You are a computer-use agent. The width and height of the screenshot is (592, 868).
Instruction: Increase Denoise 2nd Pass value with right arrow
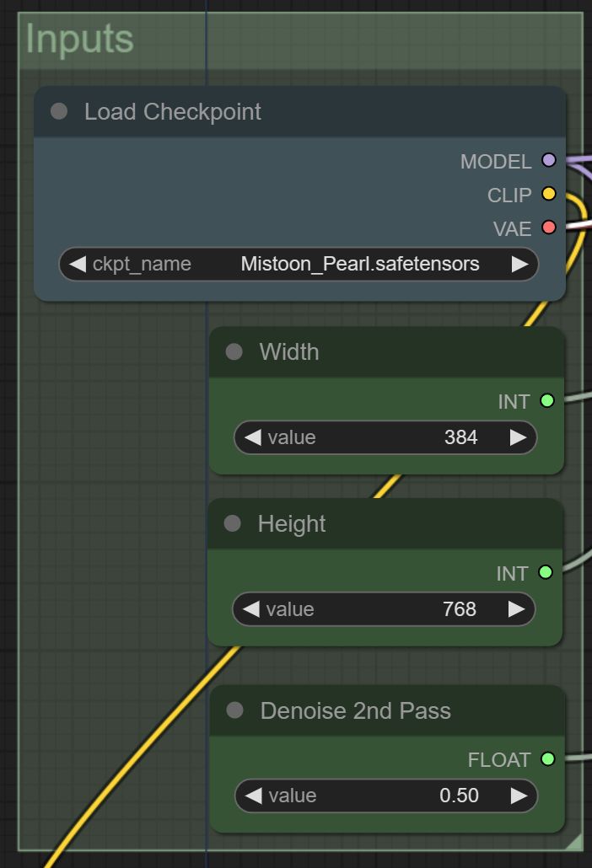click(x=519, y=796)
